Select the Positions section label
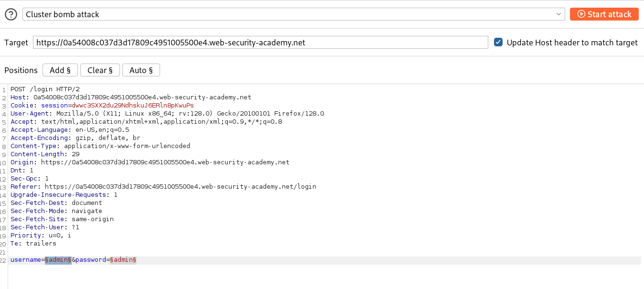This screenshot has height=289, width=644. 21,70
